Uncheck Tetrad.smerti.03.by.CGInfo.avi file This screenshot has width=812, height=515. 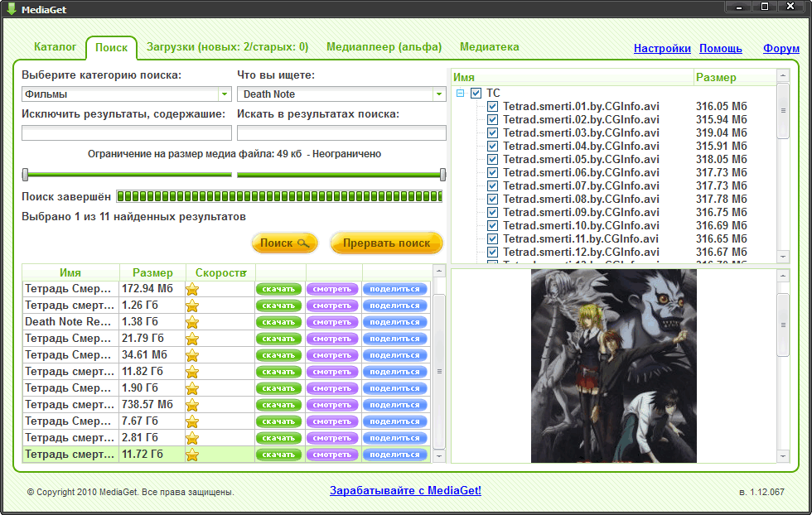(x=492, y=133)
